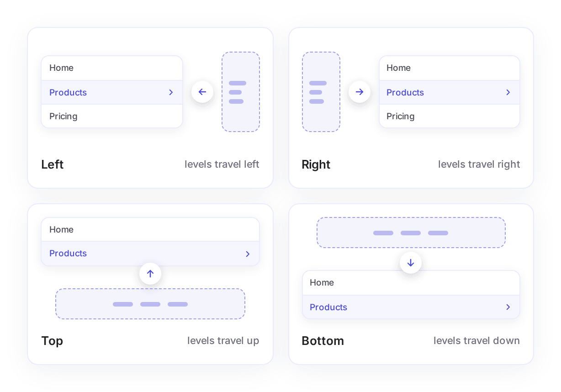561x392 pixels.
Task: Select Home in the Right card menu
Action: click(450, 68)
